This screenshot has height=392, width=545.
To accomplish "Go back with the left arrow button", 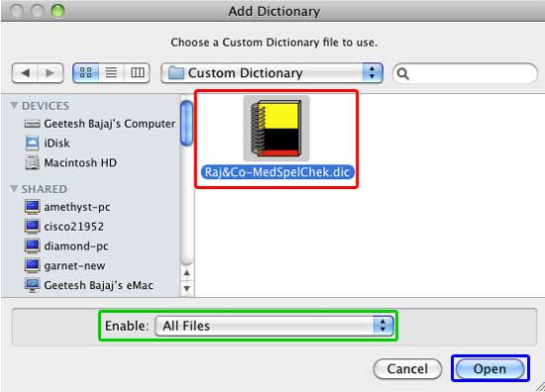I will (25, 73).
